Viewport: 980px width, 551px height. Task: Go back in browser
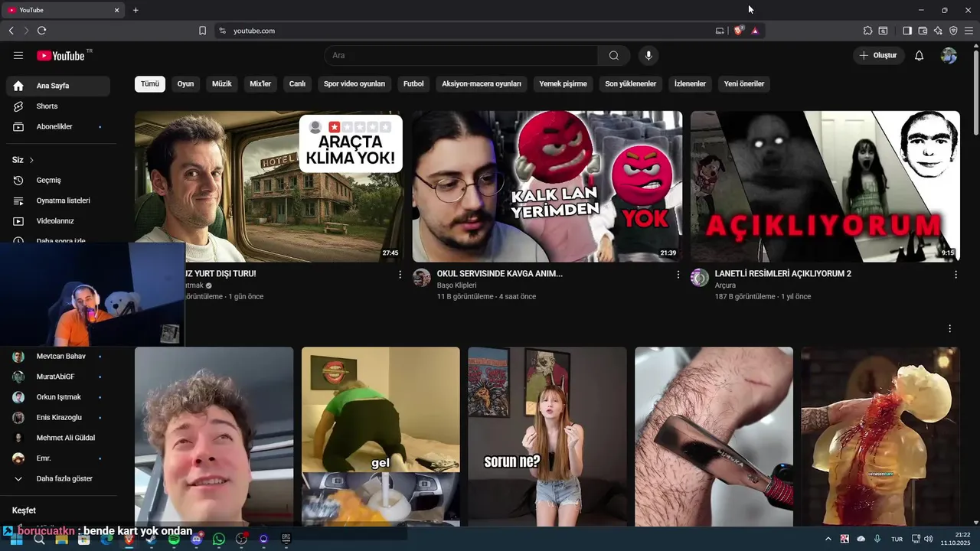11,31
